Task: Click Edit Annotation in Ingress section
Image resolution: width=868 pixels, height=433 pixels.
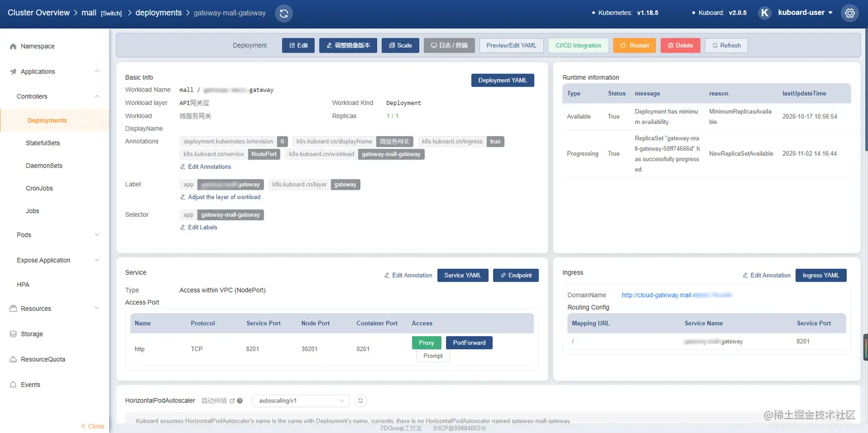Action: [x=766, y=275]
